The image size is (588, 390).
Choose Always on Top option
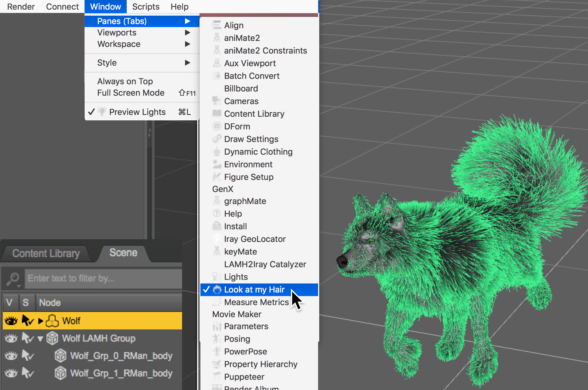pos(125,81)
